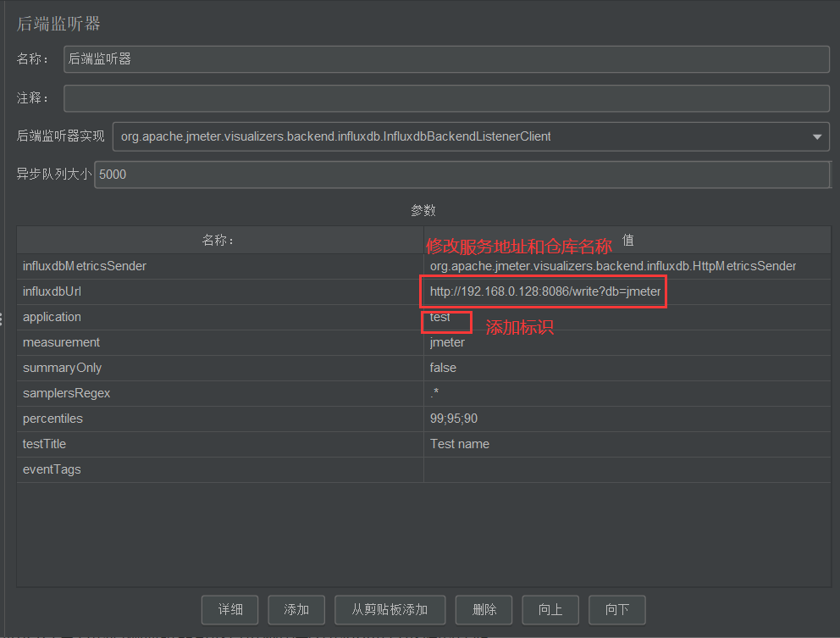The image size is (840, 638).
Task: Select the application value cell showing test
Action: 627,318
